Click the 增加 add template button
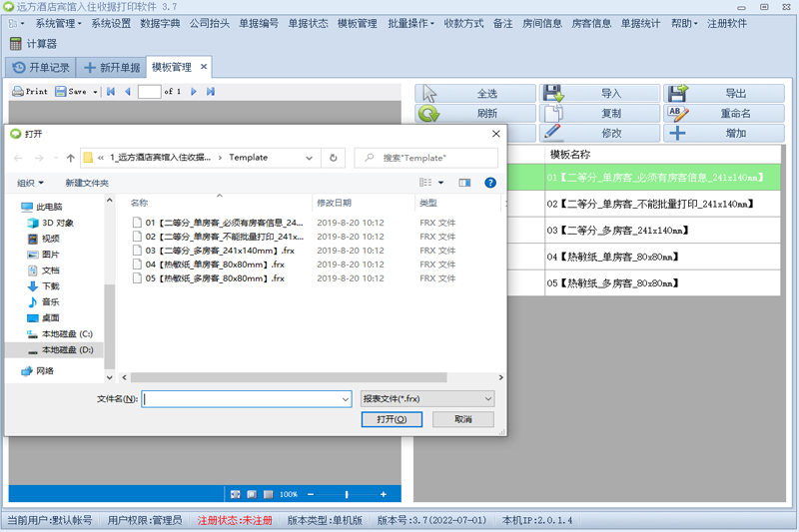799x532 pixels. [x=723, y=133]
